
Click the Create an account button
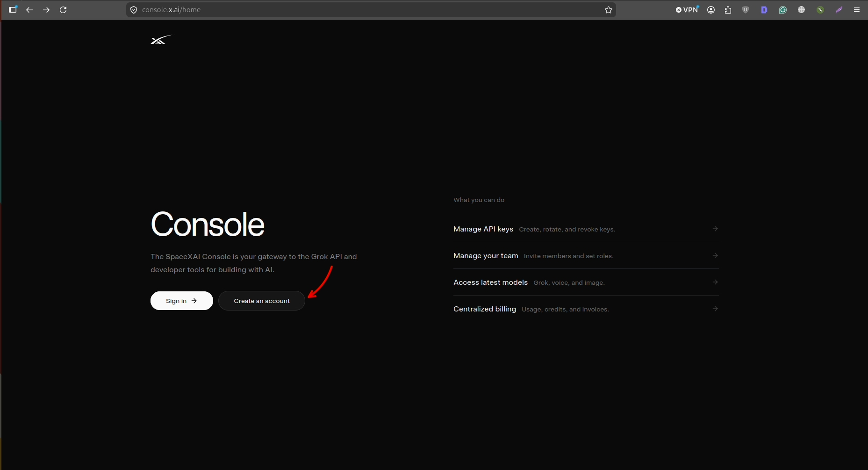(x=262, y=301)
